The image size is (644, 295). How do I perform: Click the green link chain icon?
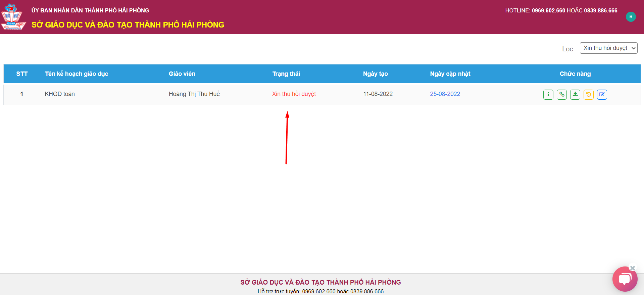tap(561, 94)
